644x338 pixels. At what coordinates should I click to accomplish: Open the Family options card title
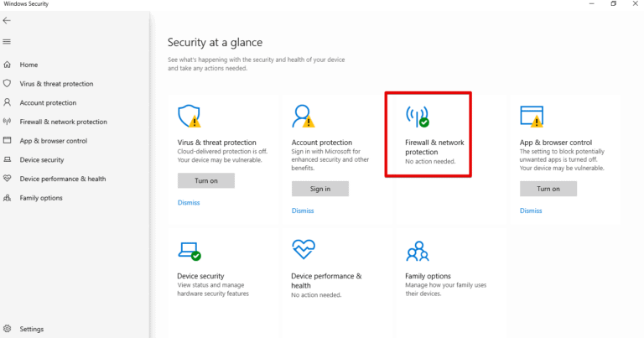click(428, 276)
